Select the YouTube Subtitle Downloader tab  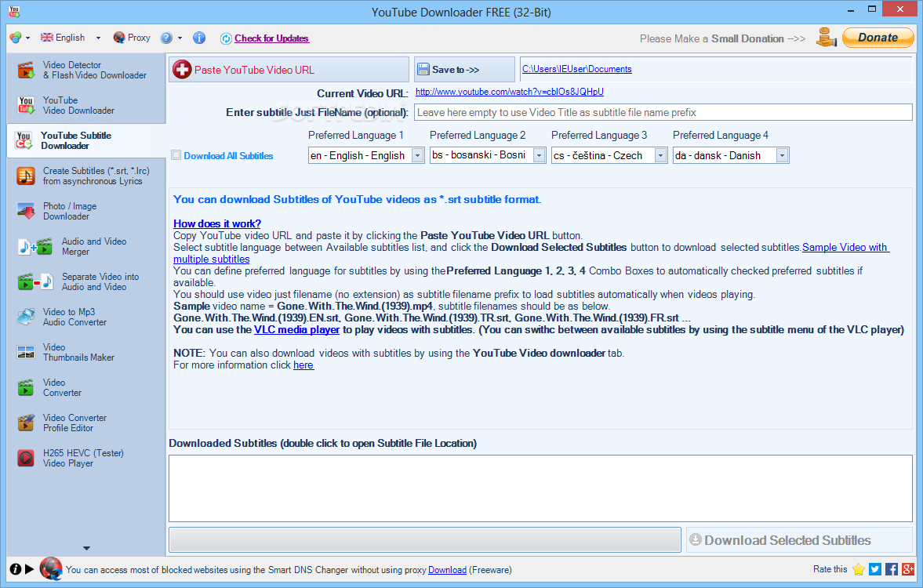pos(86,140)
